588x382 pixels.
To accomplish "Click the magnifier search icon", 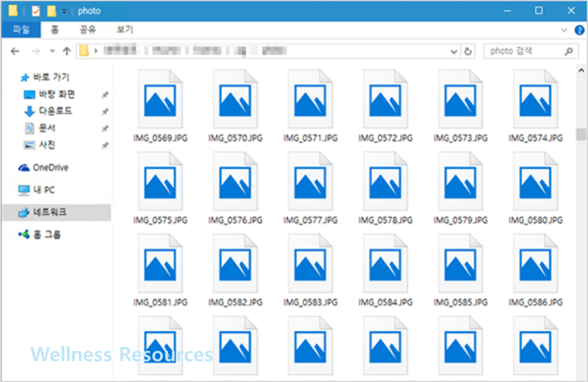I will pos(569,52).
